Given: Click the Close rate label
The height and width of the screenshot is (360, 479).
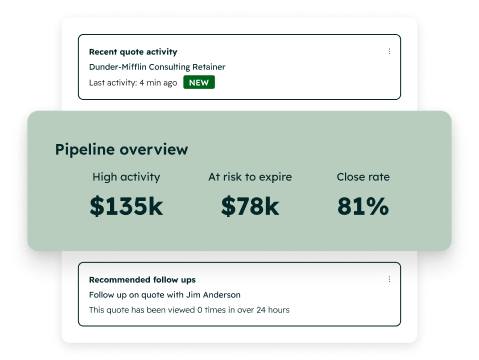Looking at the screenshot, I should point(363,177).
